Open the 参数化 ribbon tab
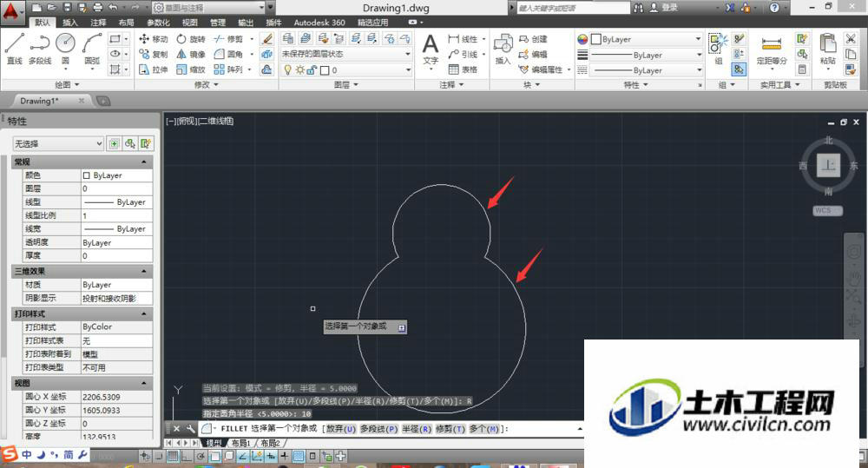 point(158,23)
